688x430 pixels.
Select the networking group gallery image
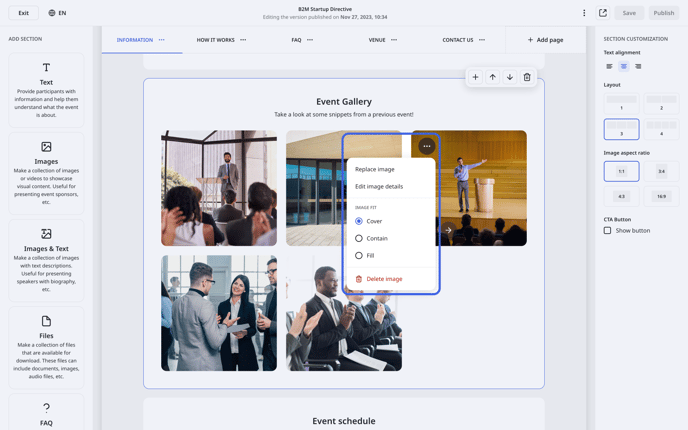(219, 313)
